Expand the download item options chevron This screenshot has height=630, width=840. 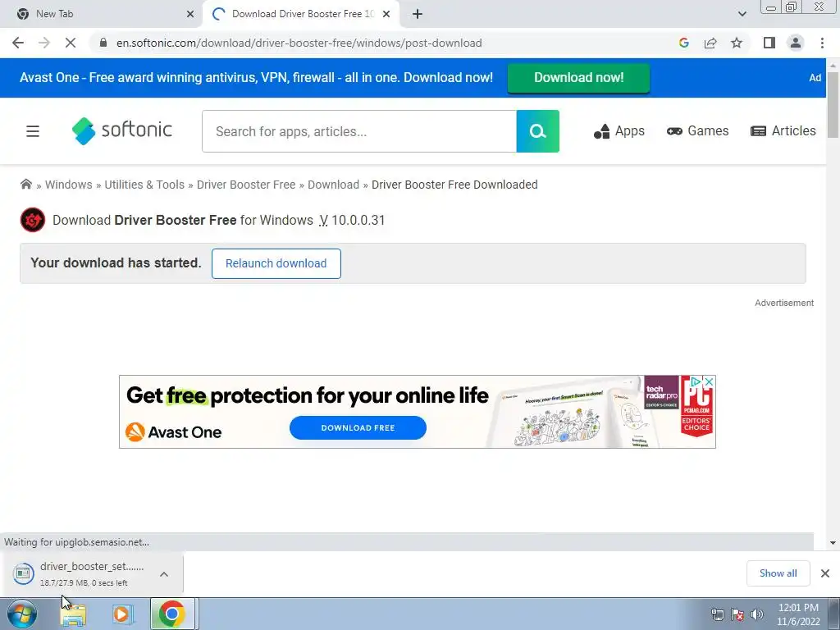point(164,574)
